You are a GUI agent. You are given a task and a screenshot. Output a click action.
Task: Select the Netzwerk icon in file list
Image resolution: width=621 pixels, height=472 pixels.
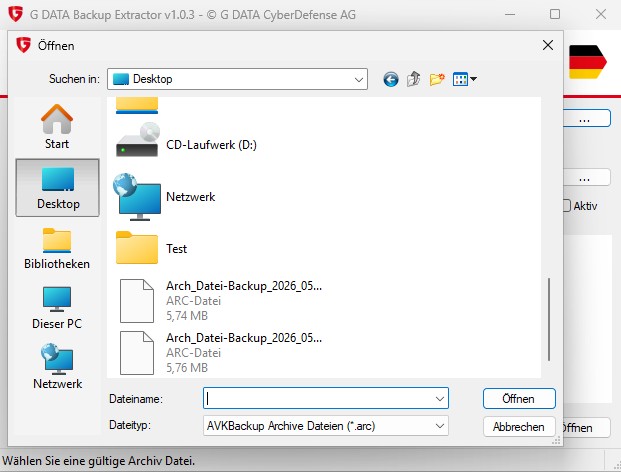point(137,197)
